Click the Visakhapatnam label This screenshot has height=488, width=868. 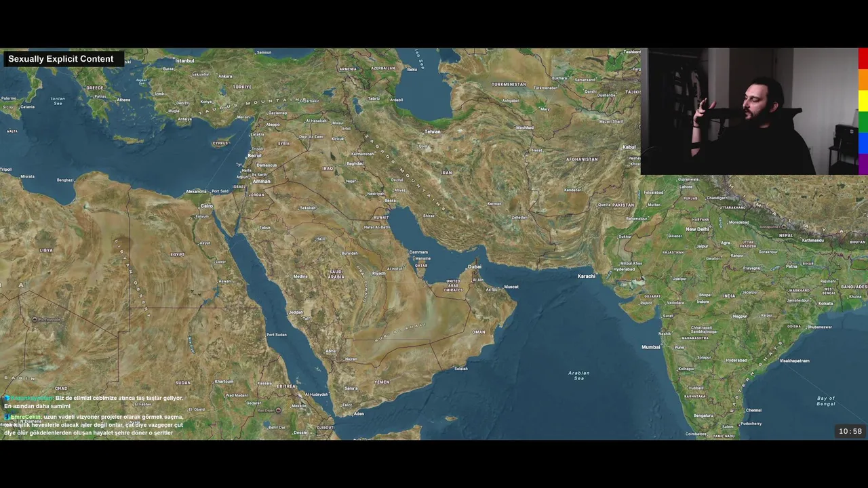point(795,361)
